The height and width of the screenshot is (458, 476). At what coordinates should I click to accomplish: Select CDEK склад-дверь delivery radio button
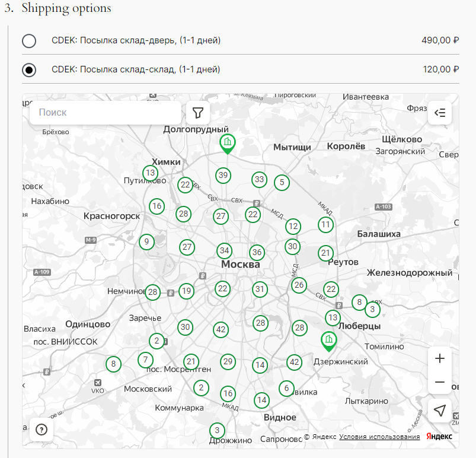coord(29,41)
